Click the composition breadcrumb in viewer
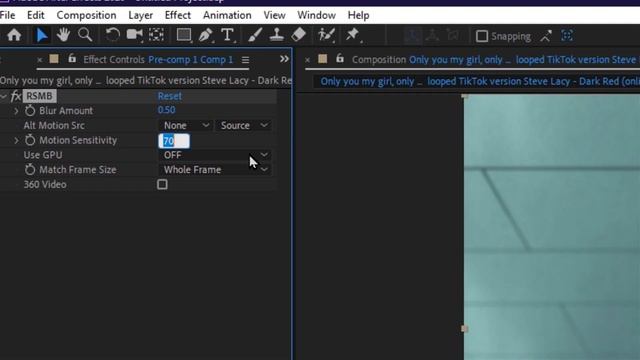The height and width of the screenshot is (360, 640). click(480, 81)
